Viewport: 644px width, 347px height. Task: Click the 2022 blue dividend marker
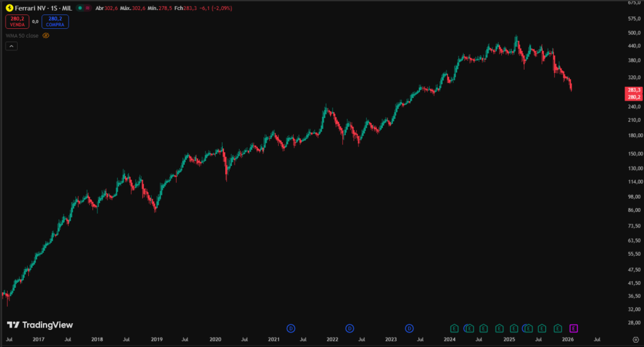point(350,328)
